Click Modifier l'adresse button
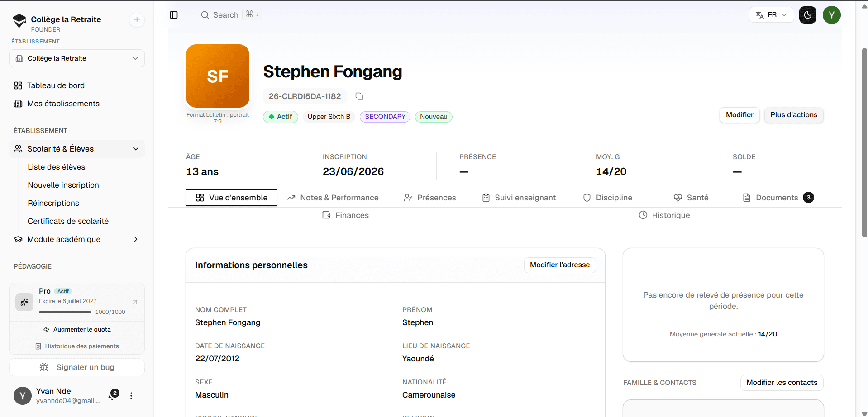 [560, 265]
